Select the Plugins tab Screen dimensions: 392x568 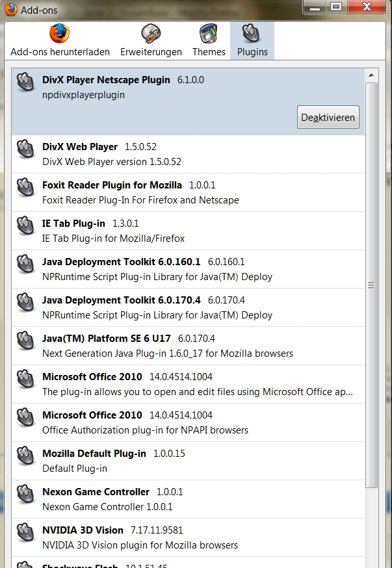252,40
